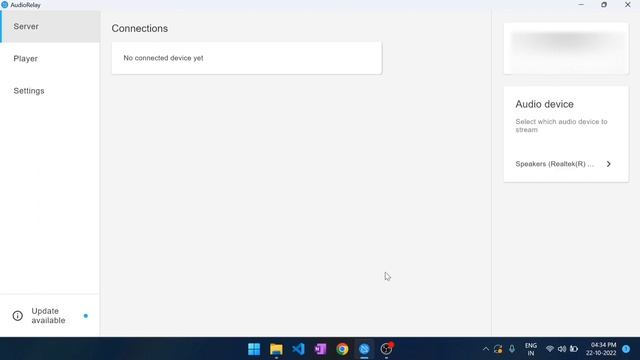The width and height of the screenshot is (640, 360).
Task: Open OneNote from the taskbar
Action: click(320, 349)
